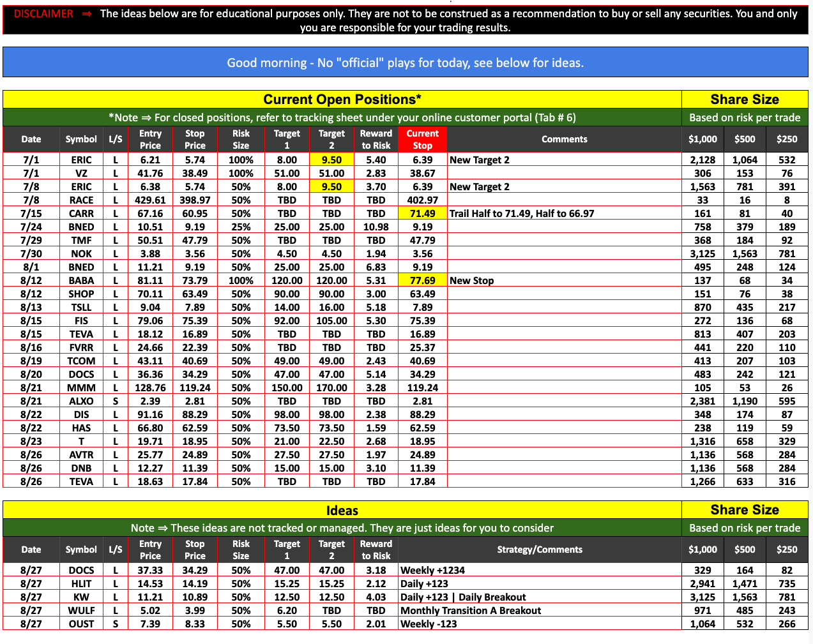
Task: Click the "Strategy/Comments" column header
Action: click(x=540, y=550)
